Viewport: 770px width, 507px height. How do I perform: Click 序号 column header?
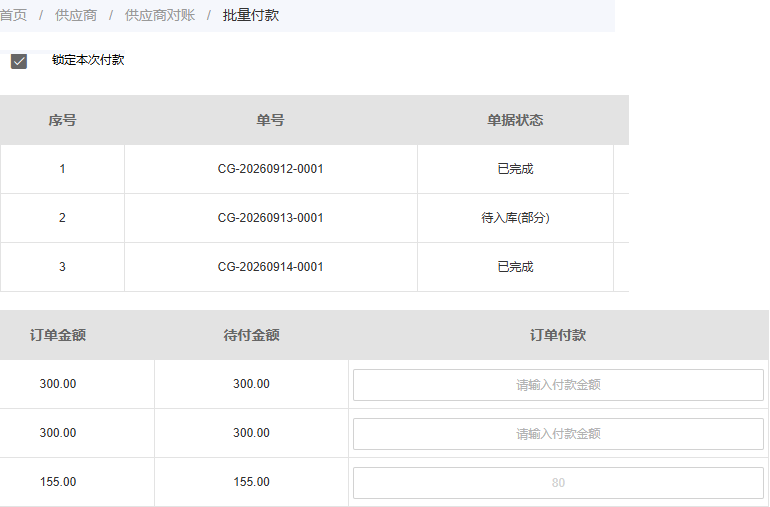point(62,120)
